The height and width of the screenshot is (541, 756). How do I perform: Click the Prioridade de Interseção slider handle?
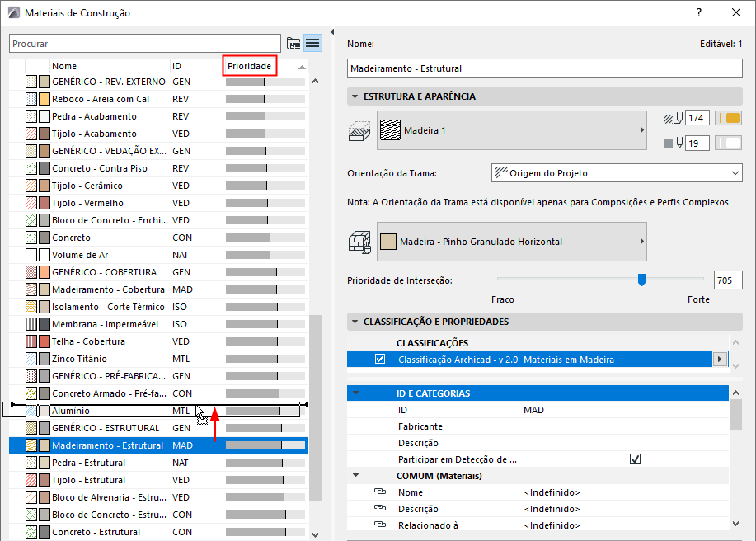(641, 280)
